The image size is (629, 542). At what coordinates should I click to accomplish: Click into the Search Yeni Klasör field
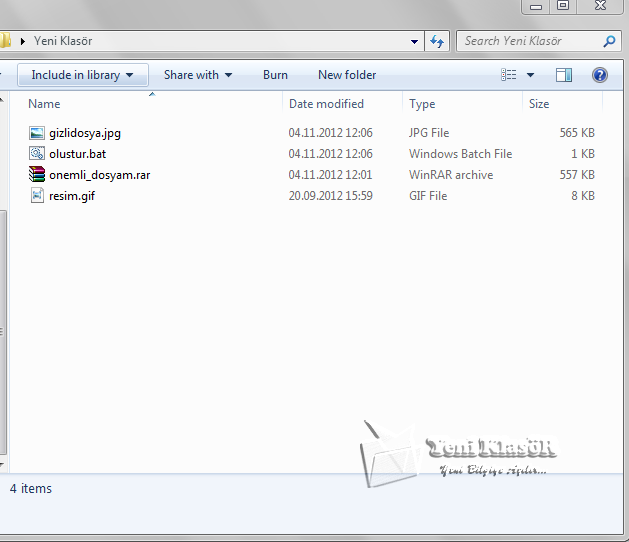click(528, 41)
